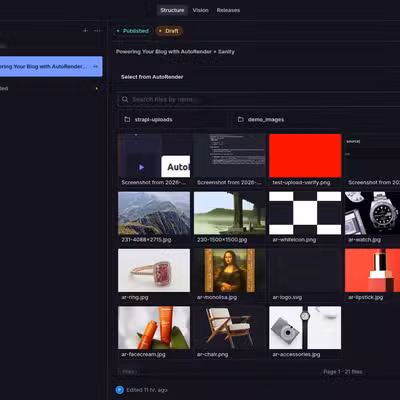Click the ar-accessories.jpg file name

pyautogui.click(x=296, y=354)
